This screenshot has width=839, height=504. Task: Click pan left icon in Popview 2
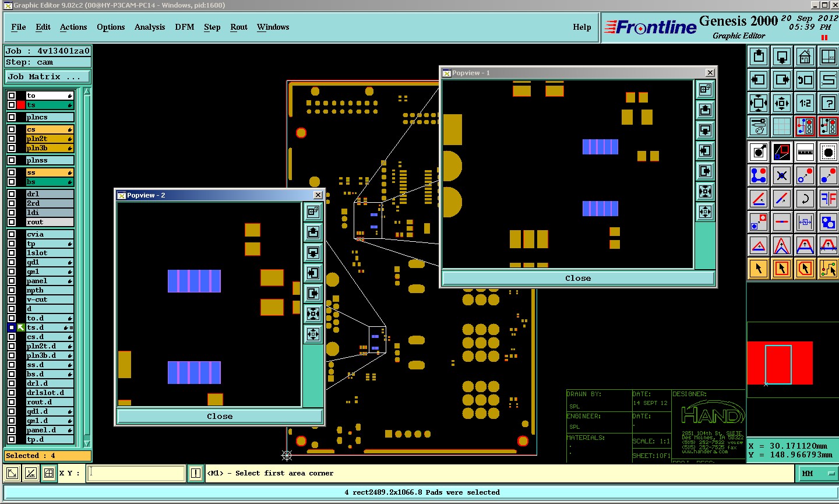tap(313, 273)
